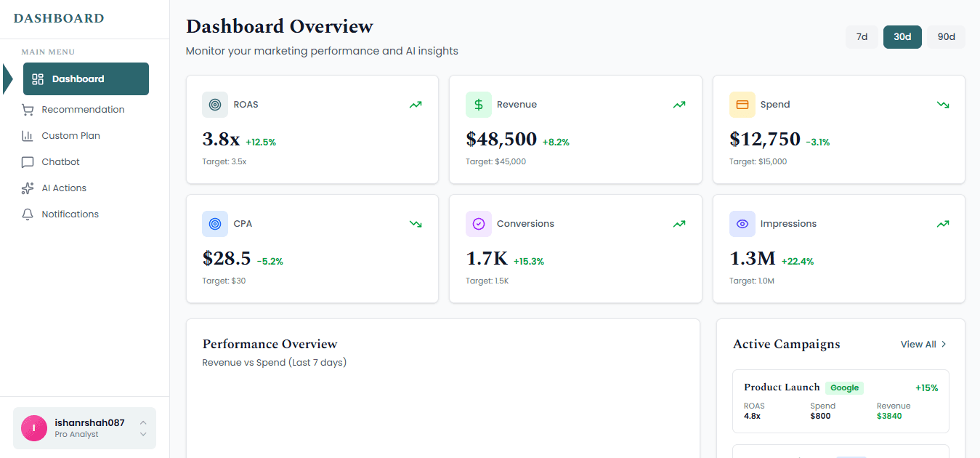
Task: Click the Custom Plan bar-chart icon
Action: click(28, 135)
